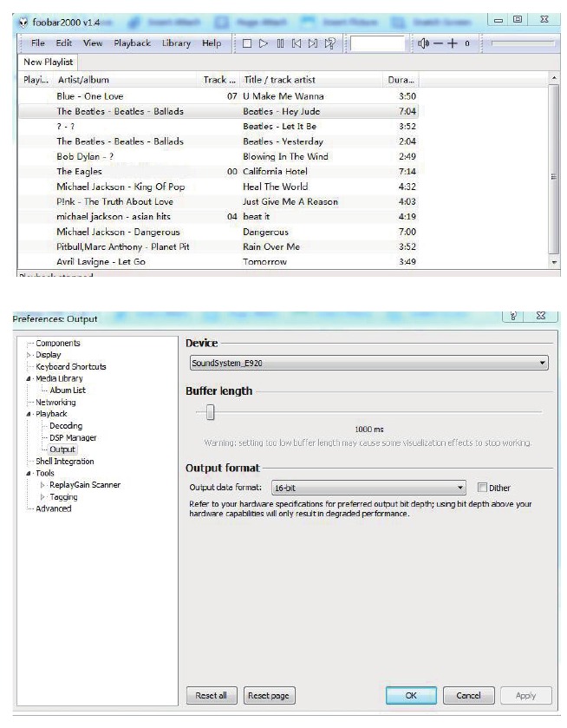Open the Playback menu
567x728 pixels.
(133, 43)
